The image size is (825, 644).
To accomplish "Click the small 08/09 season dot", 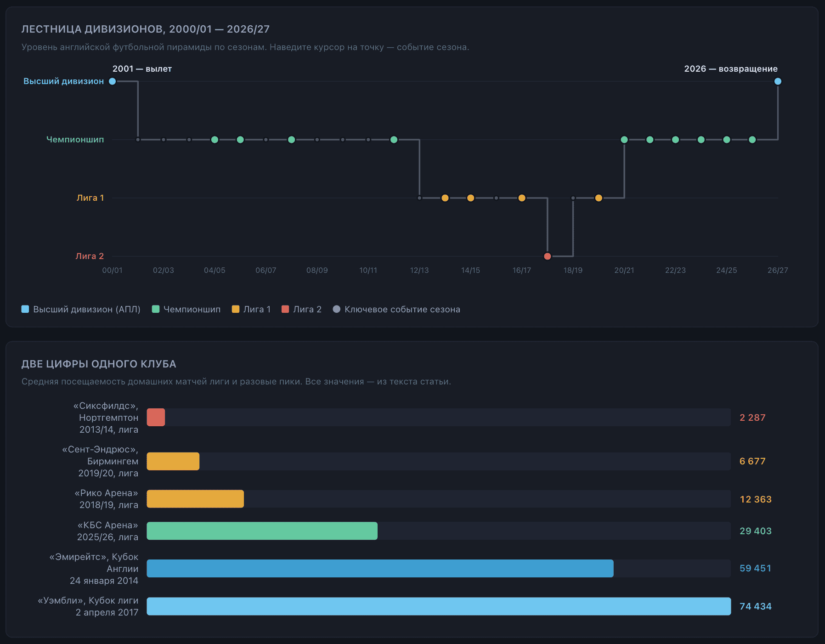I will point(317,140).
